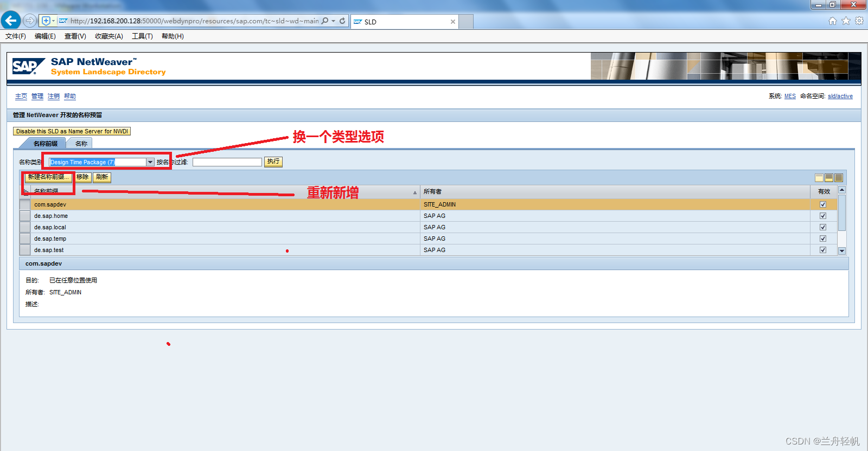Select the SLD browser tab
868x451 pixels.
(x=405, y=22)
